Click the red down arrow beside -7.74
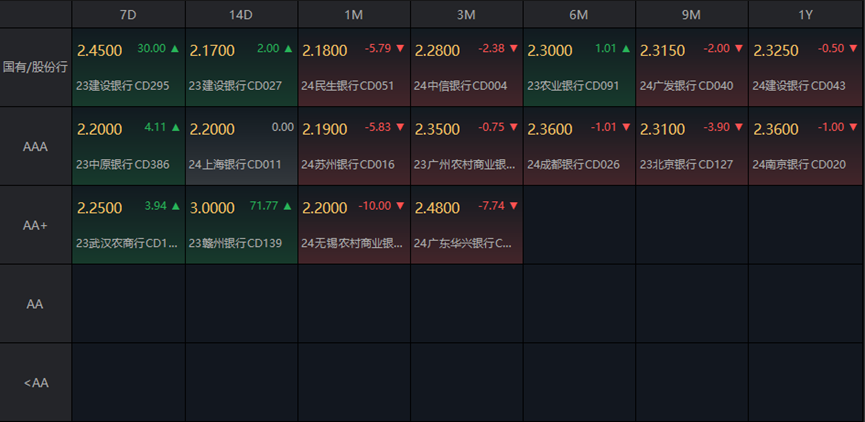The width and height of the screenshot is (865, 422). coord(513,206)
